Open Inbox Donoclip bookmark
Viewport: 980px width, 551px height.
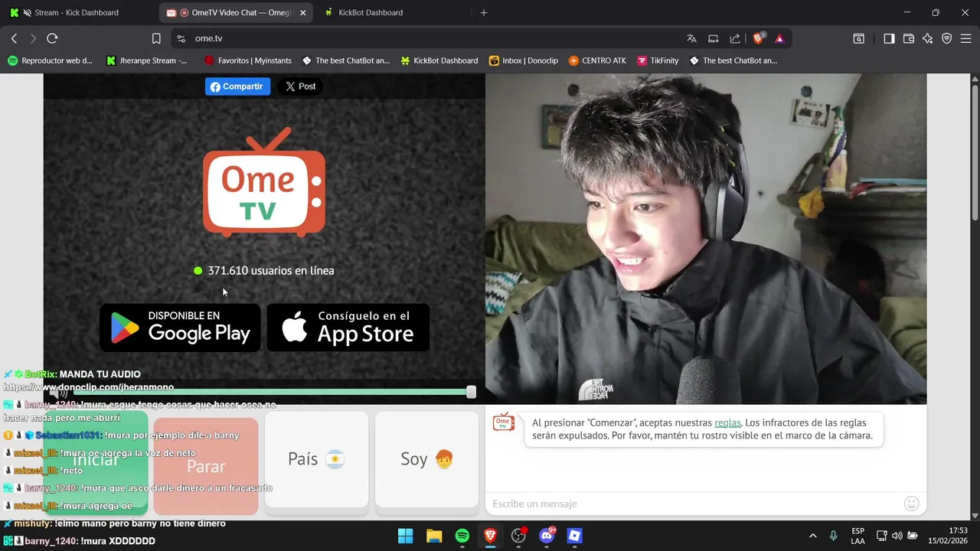tap(523, 60)
